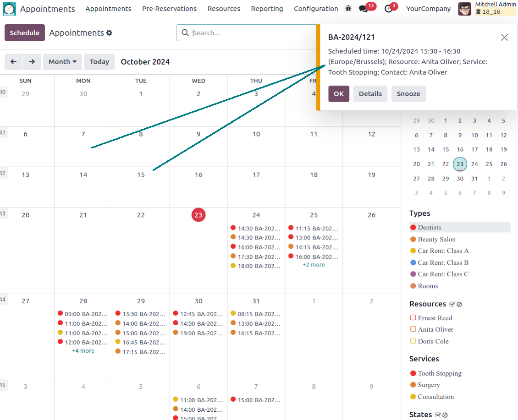
Task: Click the Appointments app logo icon
Action: (10, 9)
